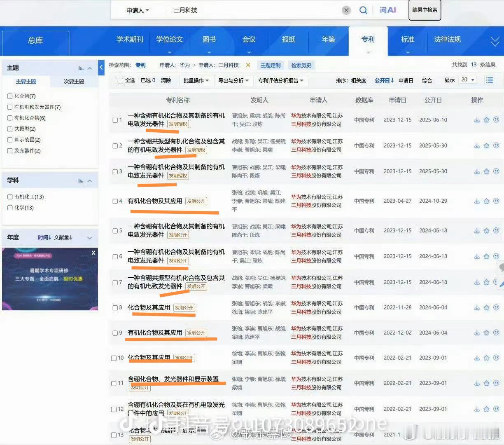Open the 申请人 search field dropdown

[138, 10]
